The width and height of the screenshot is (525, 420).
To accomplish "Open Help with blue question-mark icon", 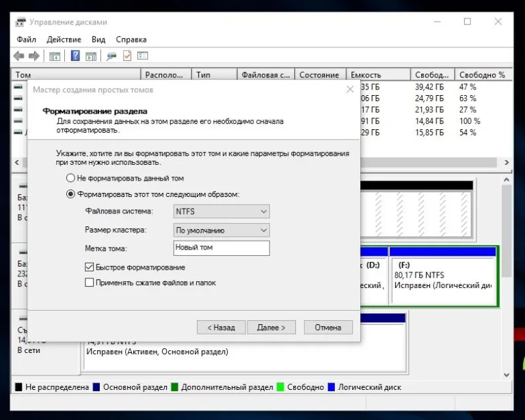I will point(75,55).
